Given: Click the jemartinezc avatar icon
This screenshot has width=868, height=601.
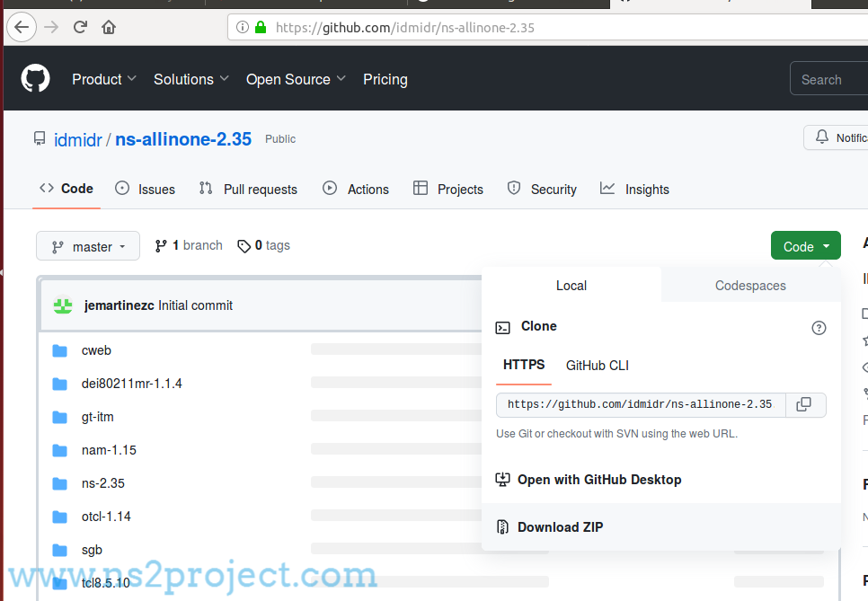Looking at the screenshot, I should 63,305.
